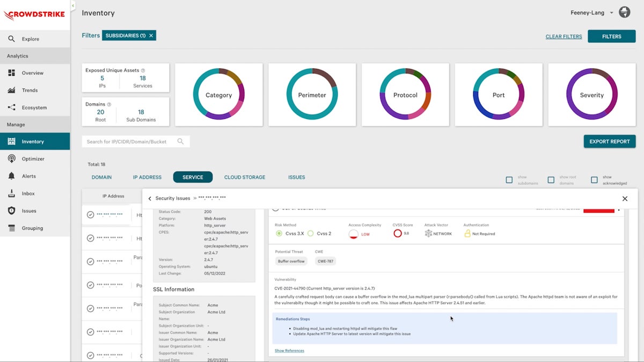This screenshot has height=362, width=644.
Task: Collapse the left sidebar using arrow
Action: pyautogui.click(x=73, y=5)
